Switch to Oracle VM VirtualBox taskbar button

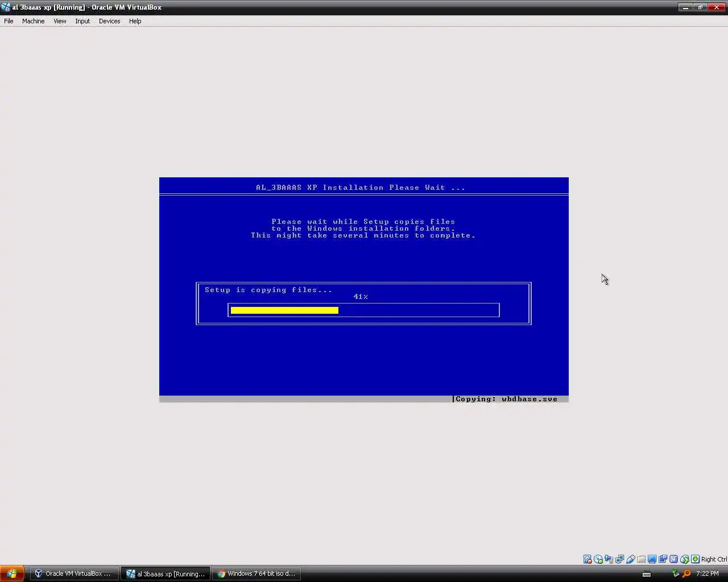[x=74, y=573]
